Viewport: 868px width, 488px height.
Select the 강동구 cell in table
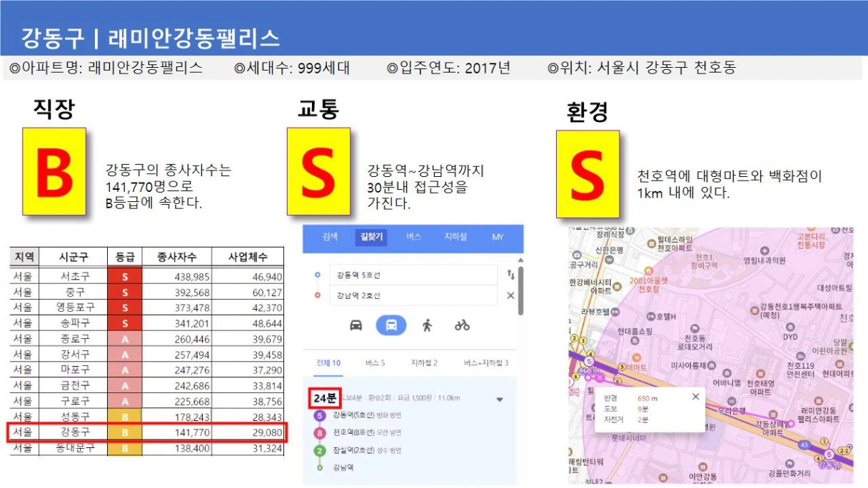pyautogui.click(x=73, y=432)
